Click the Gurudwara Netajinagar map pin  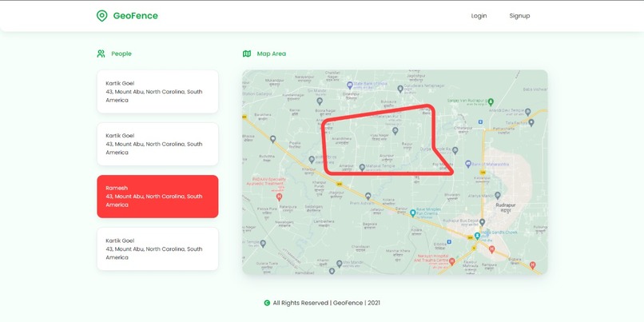point(400,89)
